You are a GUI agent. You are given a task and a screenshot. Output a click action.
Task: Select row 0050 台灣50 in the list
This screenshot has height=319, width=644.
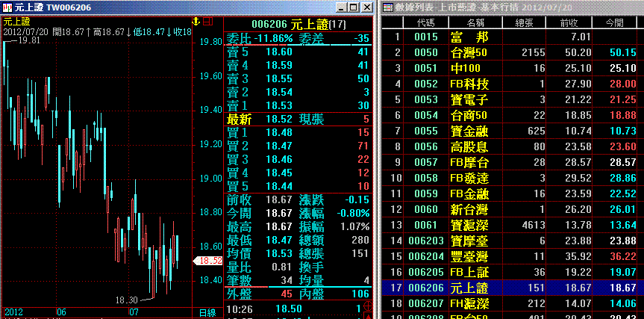click(x=513, y=52)
